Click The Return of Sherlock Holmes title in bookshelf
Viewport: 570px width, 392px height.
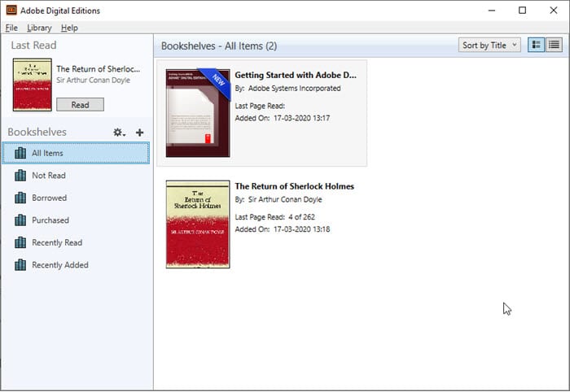pos(295,186)
